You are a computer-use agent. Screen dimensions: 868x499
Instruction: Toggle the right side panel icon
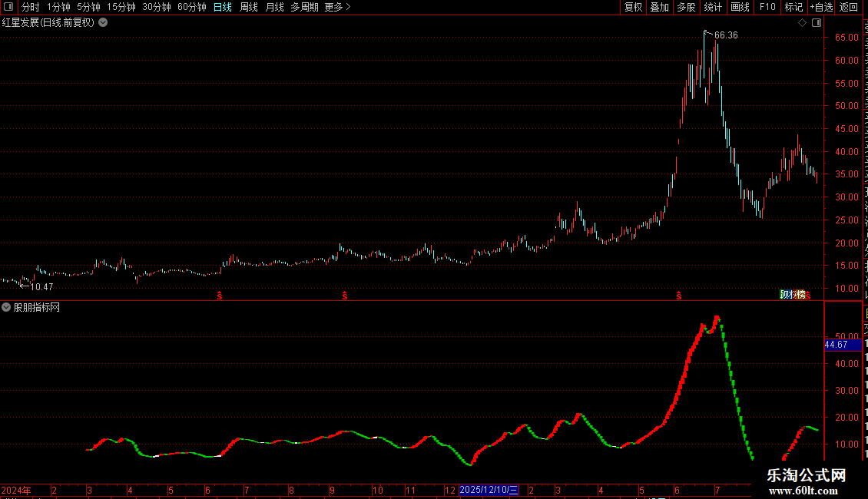817,23
